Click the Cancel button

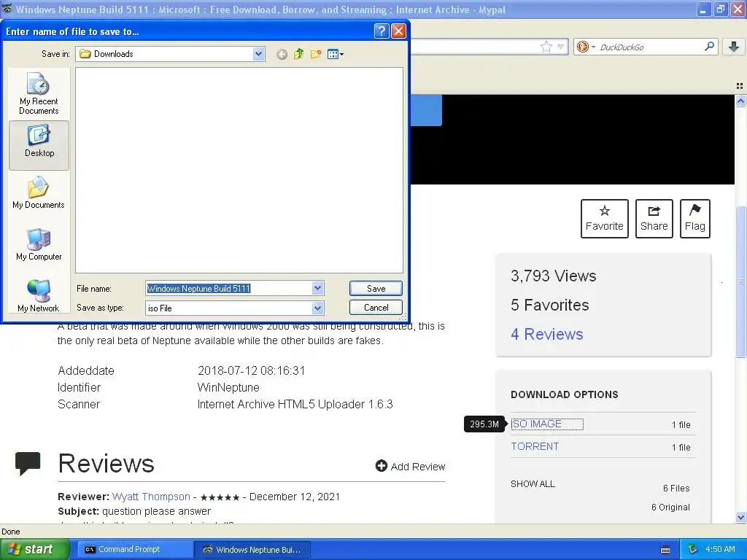(x=376, y=308)
